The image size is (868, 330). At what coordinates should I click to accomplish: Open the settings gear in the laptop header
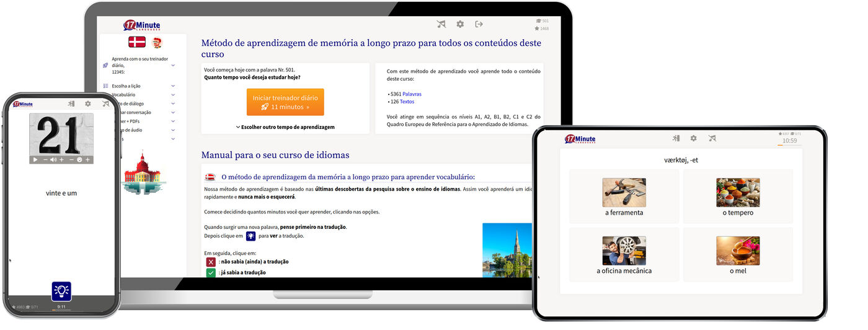point(460,24)
